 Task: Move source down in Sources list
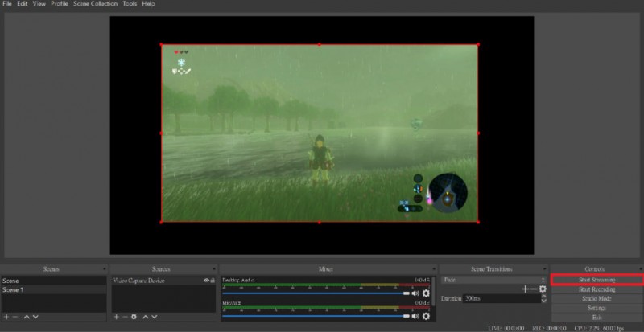click(153, 317)
